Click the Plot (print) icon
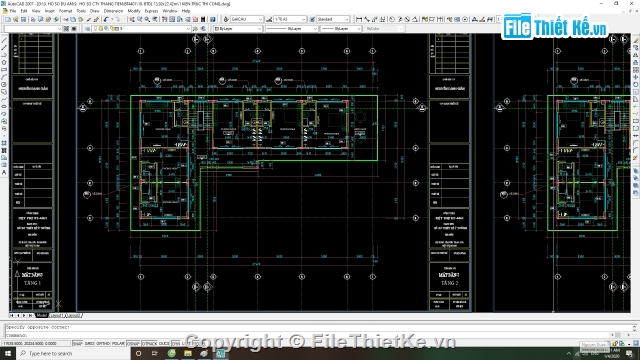Screen dimensions: 640x360 click(33, 19)
